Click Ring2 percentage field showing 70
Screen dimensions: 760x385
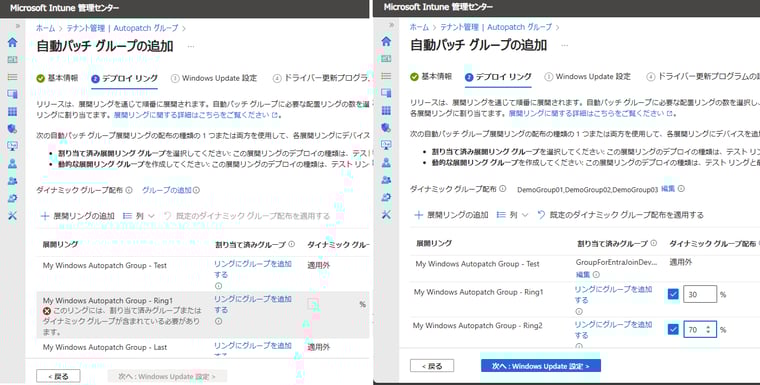pyautogui.click(x=700, y=330)
